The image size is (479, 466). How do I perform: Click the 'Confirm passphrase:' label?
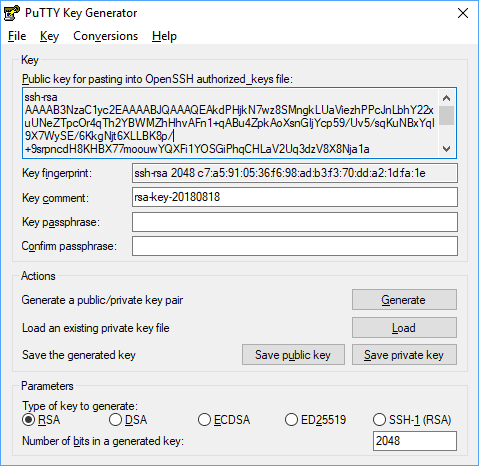69,246
